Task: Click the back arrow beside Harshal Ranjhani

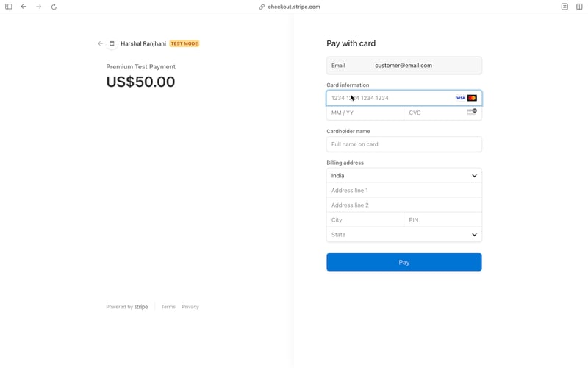Action: pyautogui.click(x=100, y=43)
